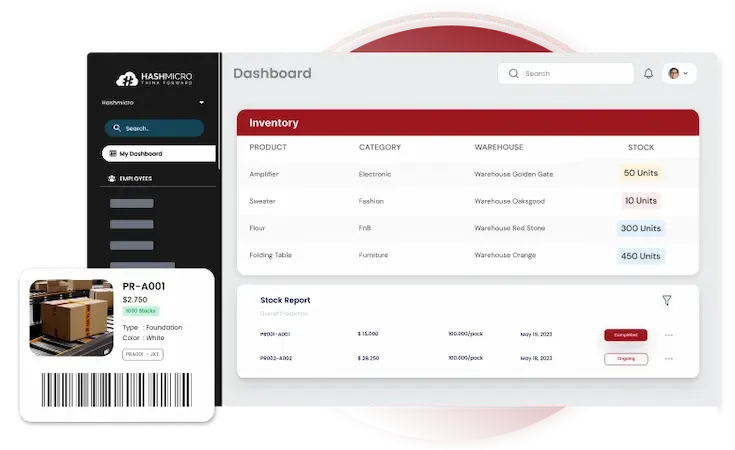735x450 pixels.
Task: Click the WAREHOUSE column header
Action: click(499, 147)
